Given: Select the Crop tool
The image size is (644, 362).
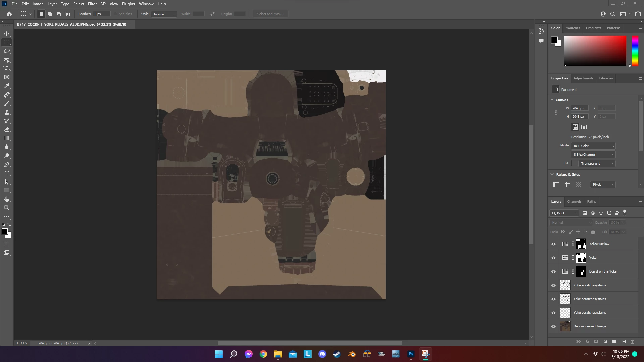Looking at the screenshot, I should pos(7,68).
